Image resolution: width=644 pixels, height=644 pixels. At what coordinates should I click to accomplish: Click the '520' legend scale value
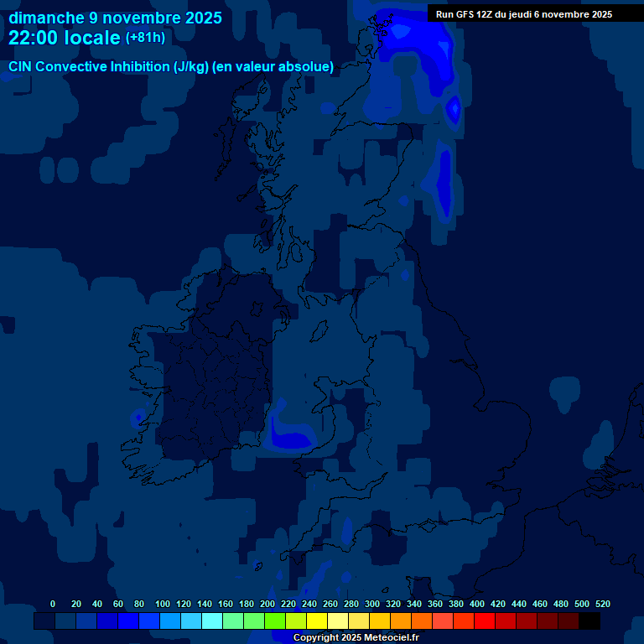[602, 604]
